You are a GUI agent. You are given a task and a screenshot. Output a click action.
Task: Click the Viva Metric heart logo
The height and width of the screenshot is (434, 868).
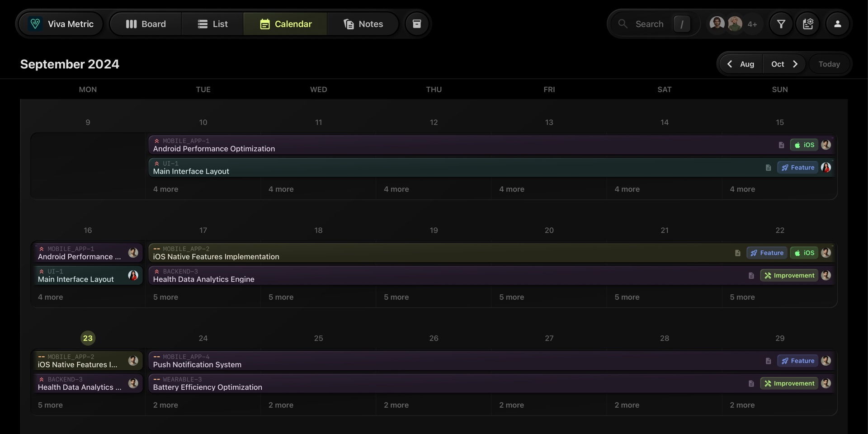(35, 24)
